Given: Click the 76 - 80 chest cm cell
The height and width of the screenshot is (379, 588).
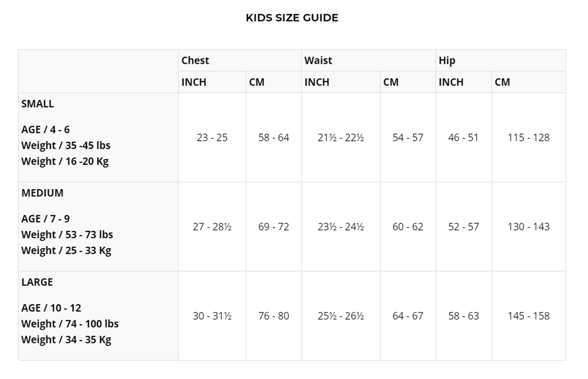Looking at the screenshot, I should (x=274, y=316).
